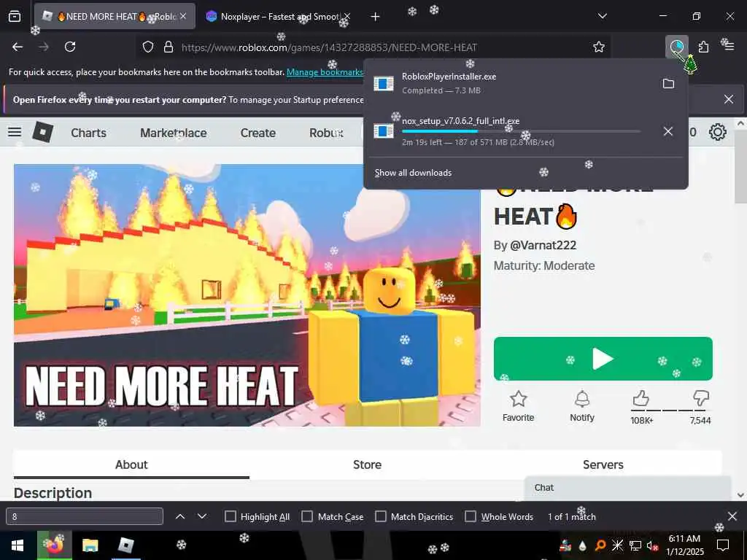This screenshot has width=747, height=560.
Task: Dislike the game with thumbs down
Action: click(x=701, y=399)
